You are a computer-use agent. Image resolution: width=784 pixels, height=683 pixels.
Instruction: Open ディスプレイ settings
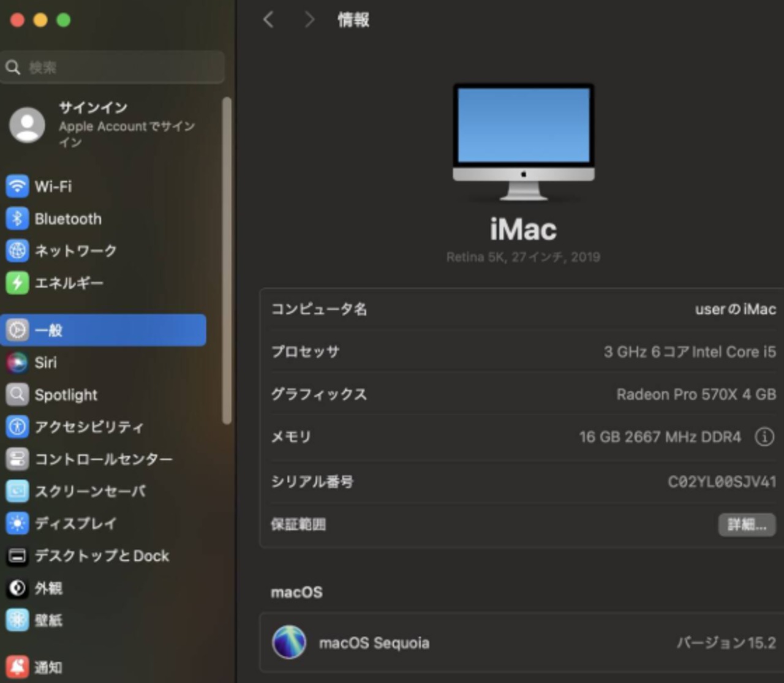tap(103, 523)
